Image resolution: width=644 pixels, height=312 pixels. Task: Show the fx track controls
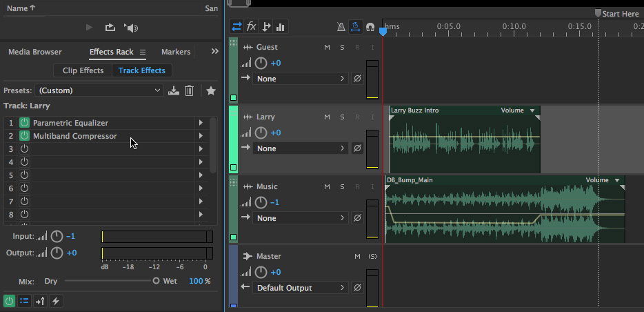(251, 27)
